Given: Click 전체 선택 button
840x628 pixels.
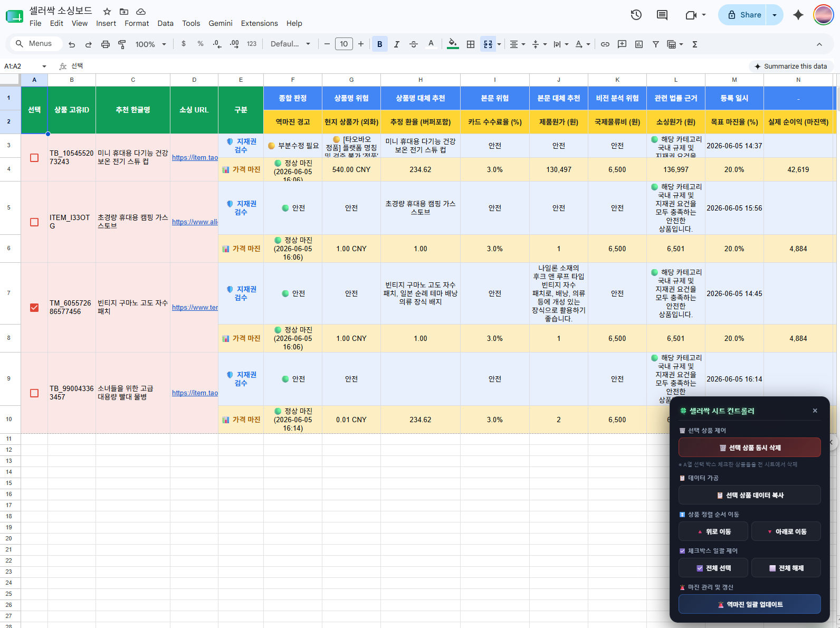Looking at the screenshot, I should point(713,568).
